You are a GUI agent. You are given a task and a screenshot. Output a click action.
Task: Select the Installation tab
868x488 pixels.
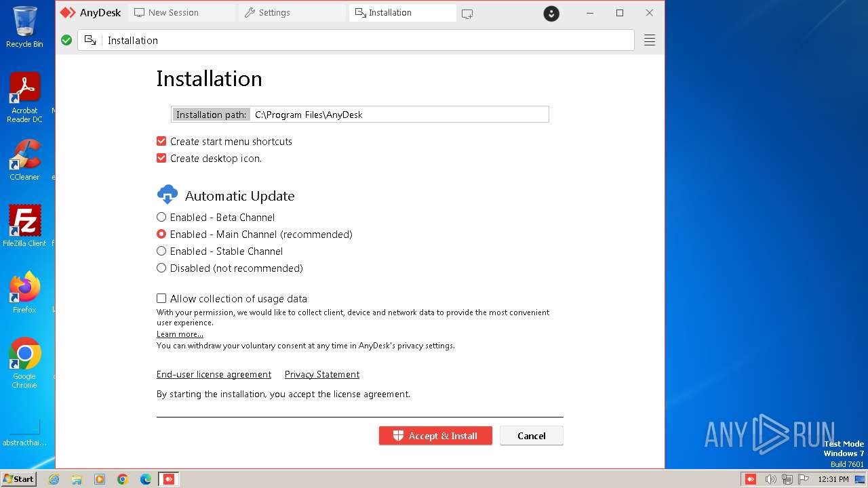(x=402, y=13)
